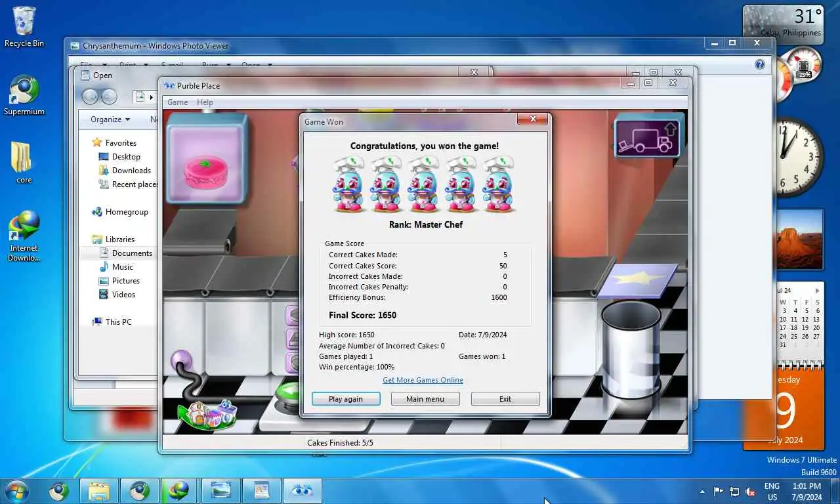Select Desktop in Open dialog sidebar

[126, 157]
